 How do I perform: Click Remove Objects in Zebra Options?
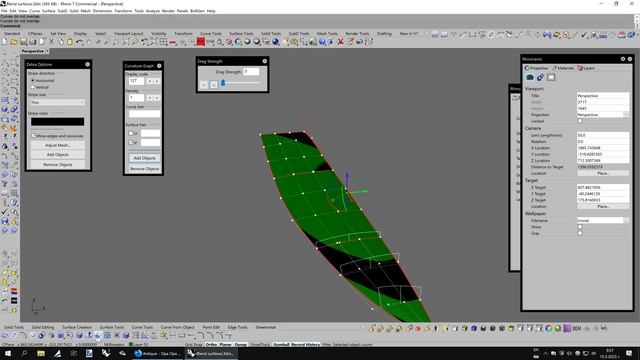tap(58, 164)
